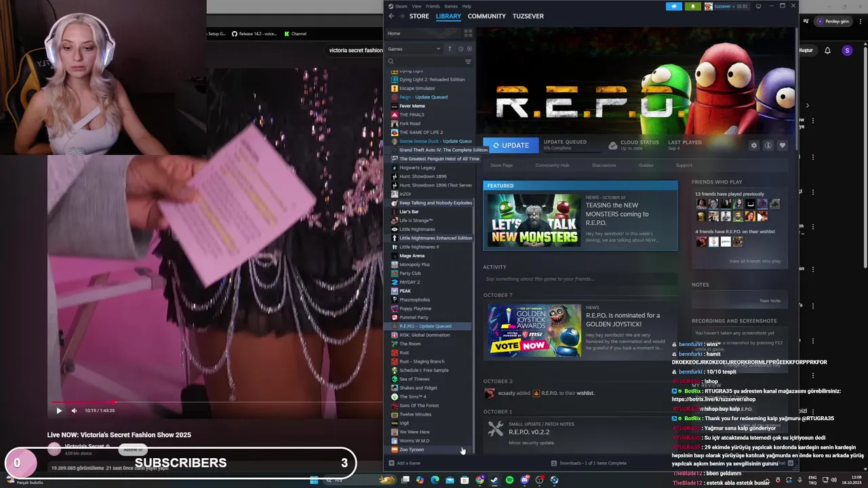Click the activity 'Say something' input field
Viewport: 868px width, 488px height.
click(x=580, y=279)
